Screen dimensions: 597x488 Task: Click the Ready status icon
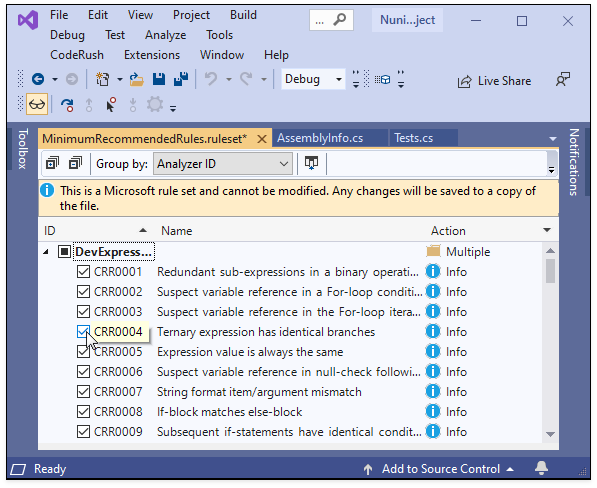18,469
